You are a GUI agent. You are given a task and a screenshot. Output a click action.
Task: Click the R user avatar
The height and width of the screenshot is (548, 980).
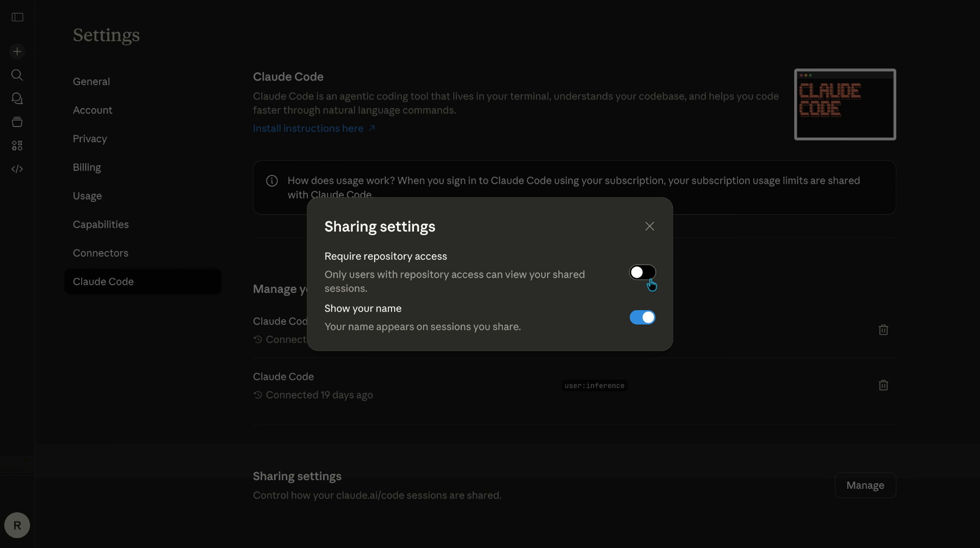(x=17, y=525)
